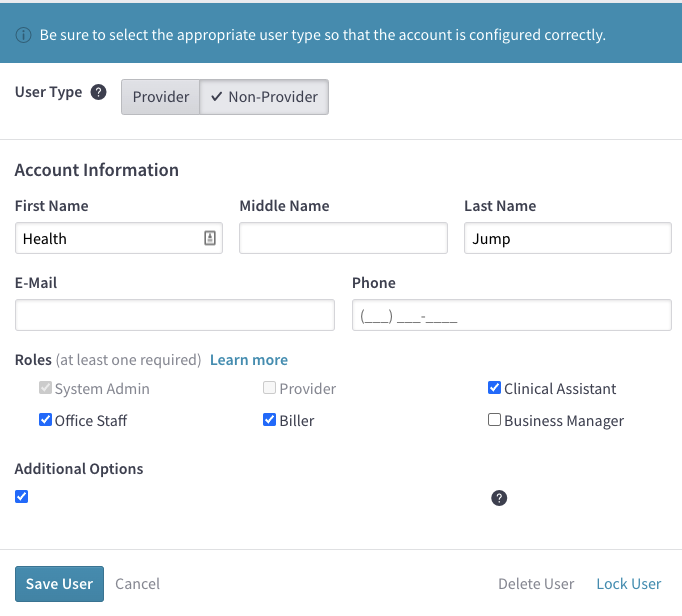Screen dimensions: 682x616
Task: Select the Provider user type
Action: point(160,97)
